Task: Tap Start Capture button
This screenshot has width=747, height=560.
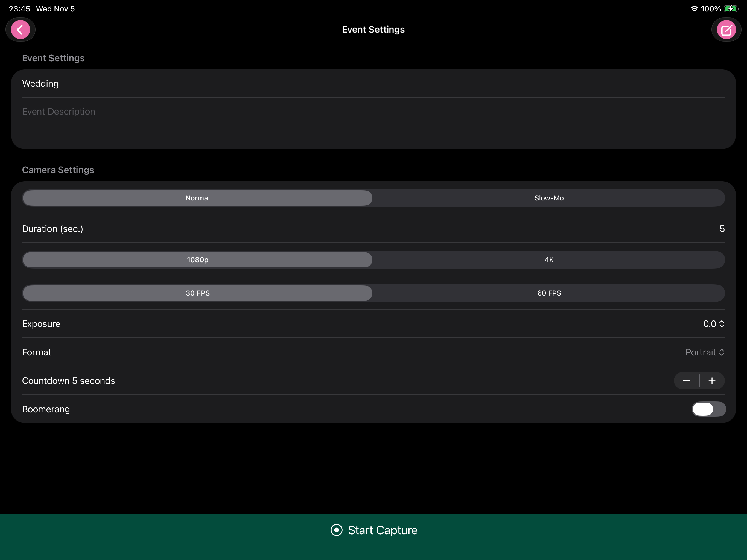Action: coord(373,536)
